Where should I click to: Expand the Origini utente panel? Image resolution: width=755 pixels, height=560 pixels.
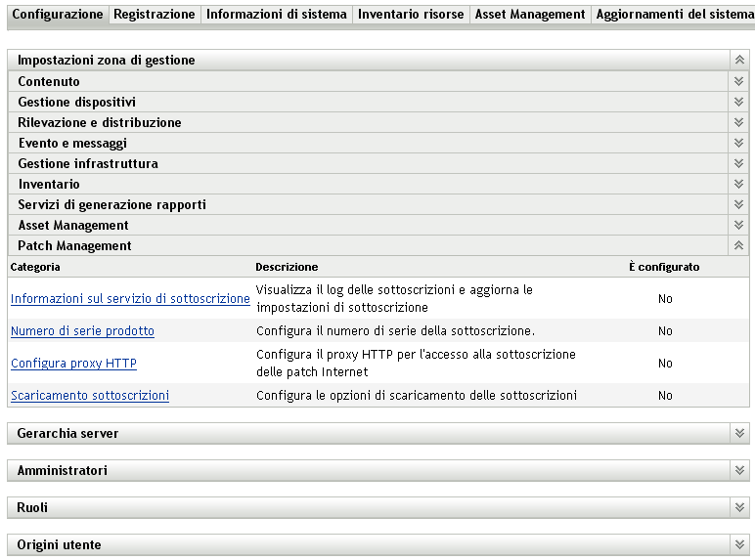(739, 544)
